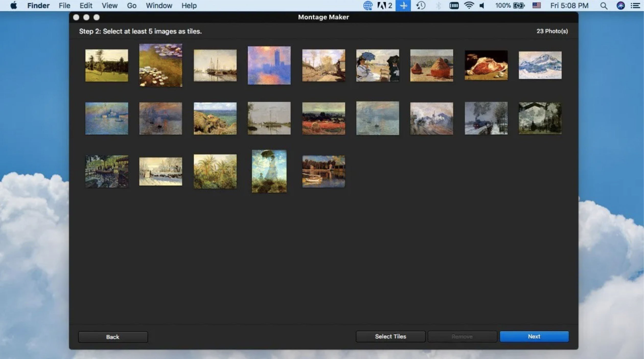Click the volume speaker icon
Viewport: 644px width, 359px height.
[482, 6]
